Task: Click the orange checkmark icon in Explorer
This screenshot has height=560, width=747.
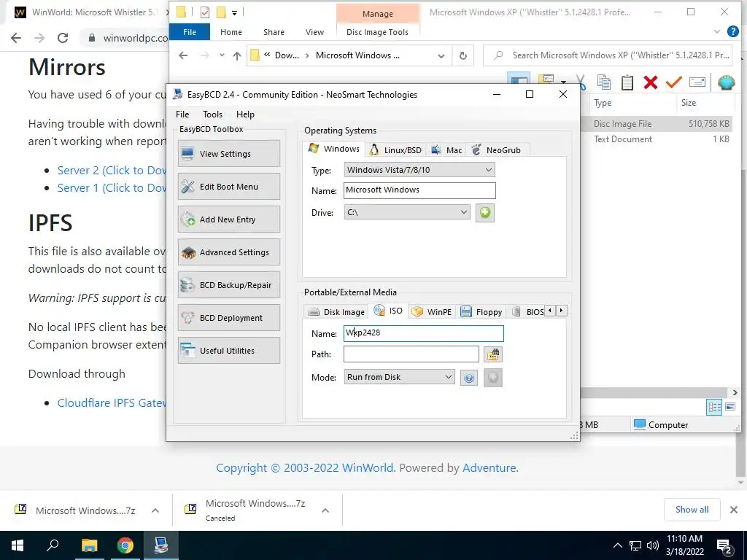Action: point(673,82)
